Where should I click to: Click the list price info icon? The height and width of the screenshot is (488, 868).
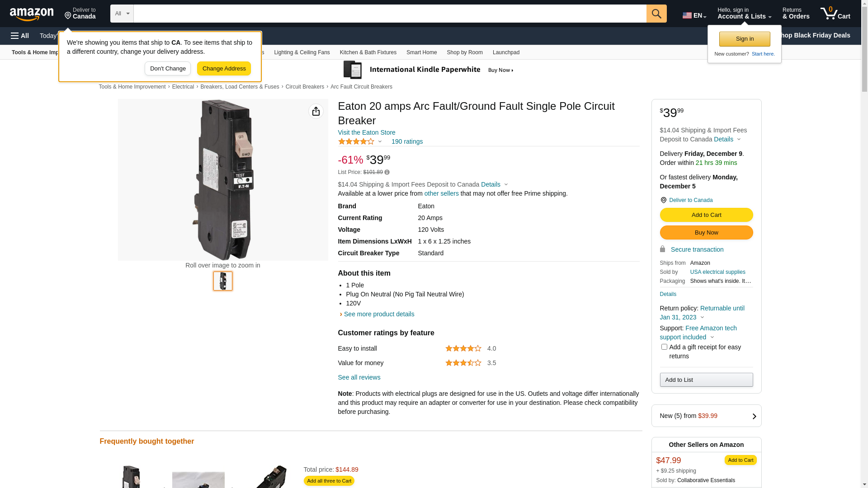tap(387, 172)
